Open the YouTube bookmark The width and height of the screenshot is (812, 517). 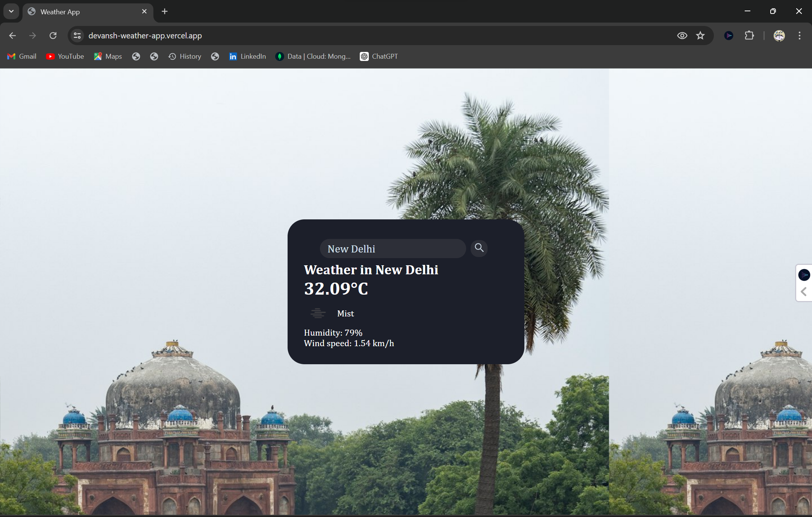pos(65,56)
